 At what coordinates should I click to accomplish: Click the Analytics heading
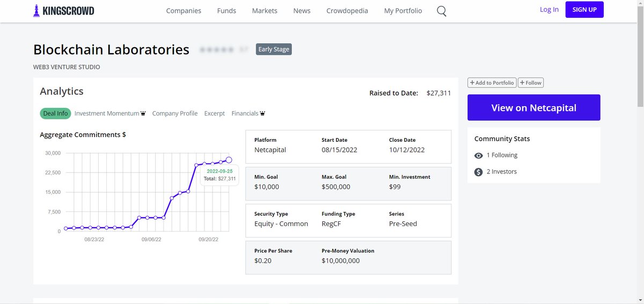(62, 91)
